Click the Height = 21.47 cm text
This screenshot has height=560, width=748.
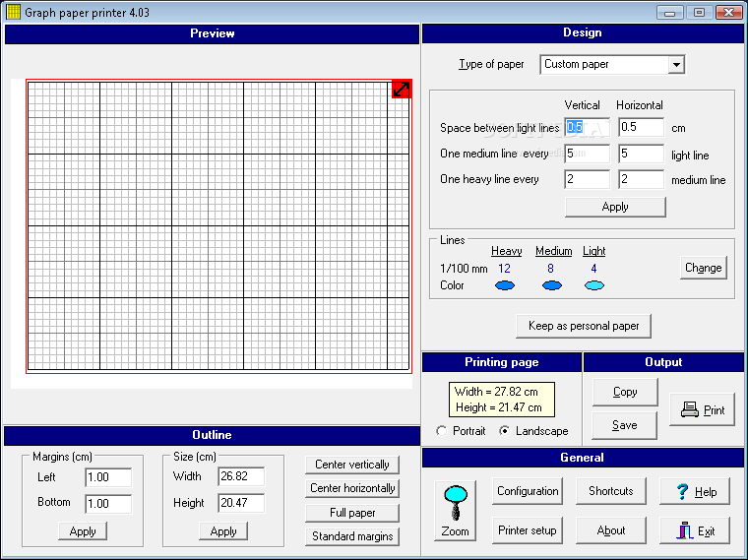pos(499,407)
